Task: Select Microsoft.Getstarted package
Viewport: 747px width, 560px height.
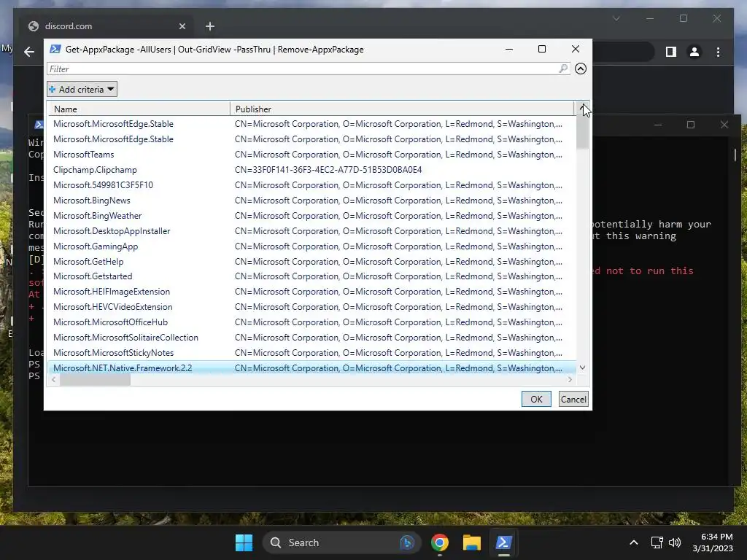Action: click(311, 276)
